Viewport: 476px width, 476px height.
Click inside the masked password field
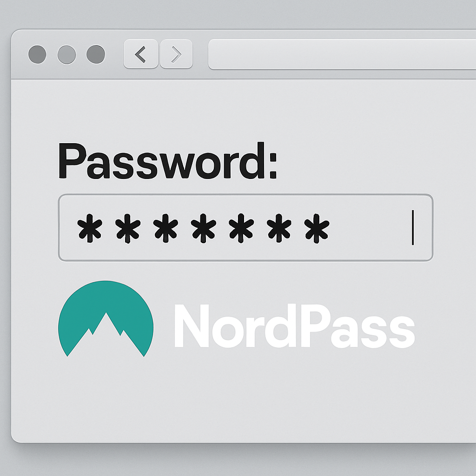pyautogui.click(x=245, y=227)
